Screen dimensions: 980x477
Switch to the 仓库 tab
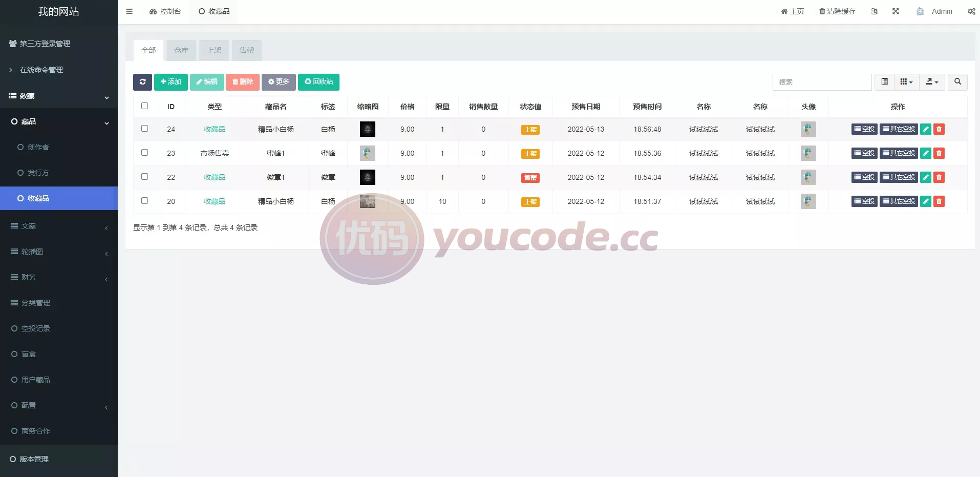[181, 50]
